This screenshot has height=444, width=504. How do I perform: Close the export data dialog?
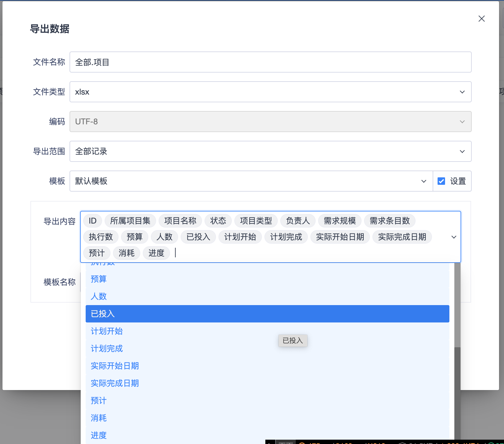click(481, 19)
